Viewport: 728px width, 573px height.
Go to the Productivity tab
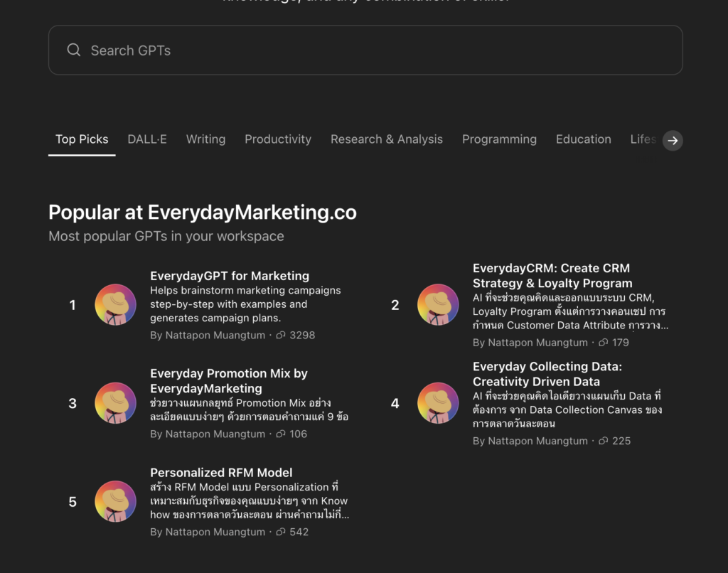278,139
